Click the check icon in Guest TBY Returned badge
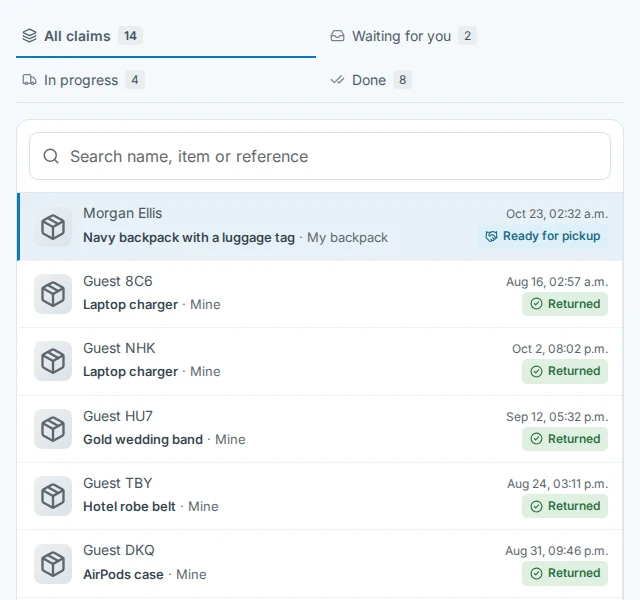The image size is (640, 600). point(536,506)
